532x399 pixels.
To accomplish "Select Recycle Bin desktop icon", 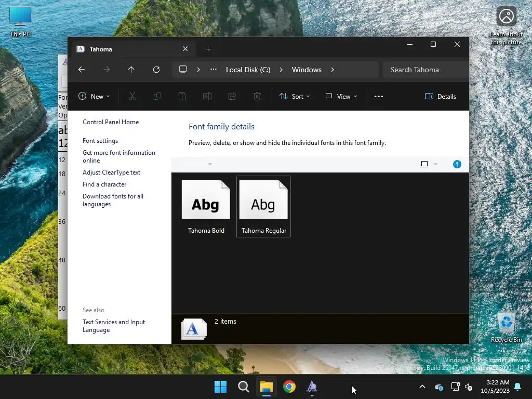I will pyautogui.click(x=506, y=327).
